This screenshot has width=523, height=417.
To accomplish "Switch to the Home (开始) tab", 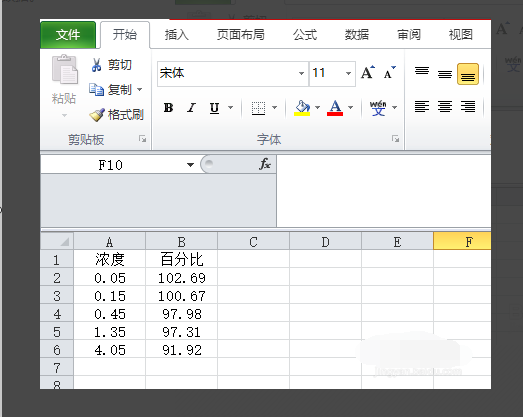I will pos(125,35).
